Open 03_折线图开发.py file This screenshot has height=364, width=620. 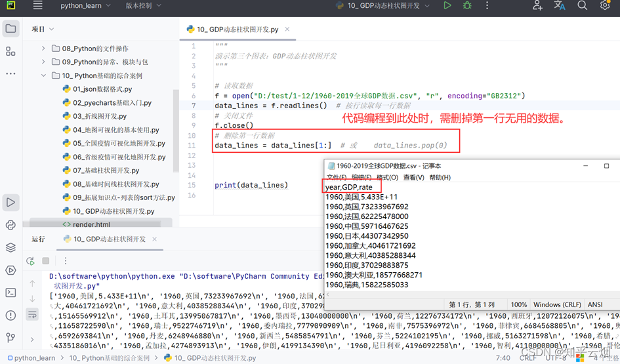click(x=94, y=116)
